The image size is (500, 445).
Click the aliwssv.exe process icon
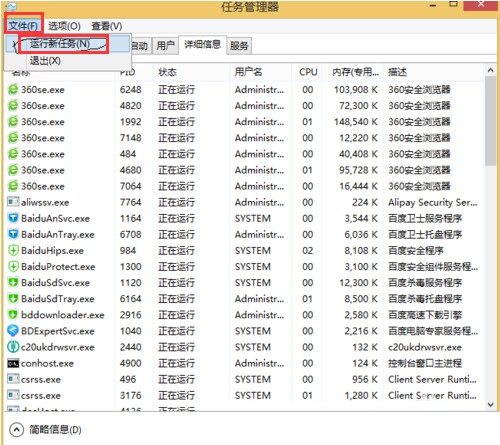[x=13, y=202]
